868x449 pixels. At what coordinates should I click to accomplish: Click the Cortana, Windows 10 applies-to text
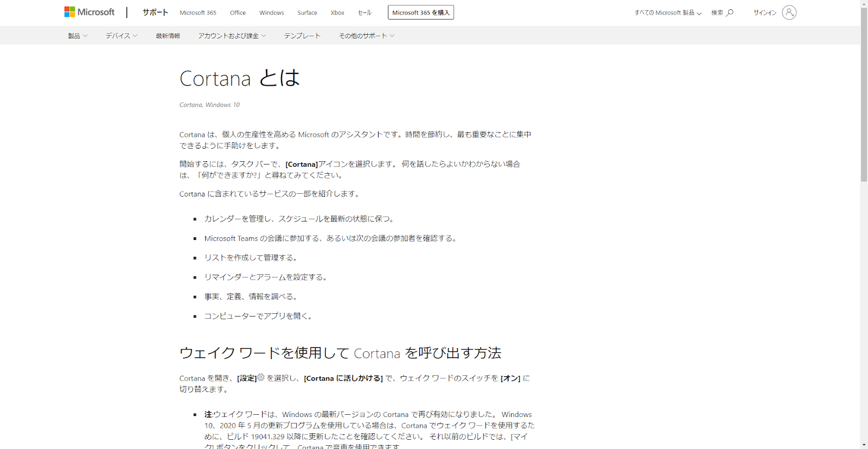[x=209, y=105]
